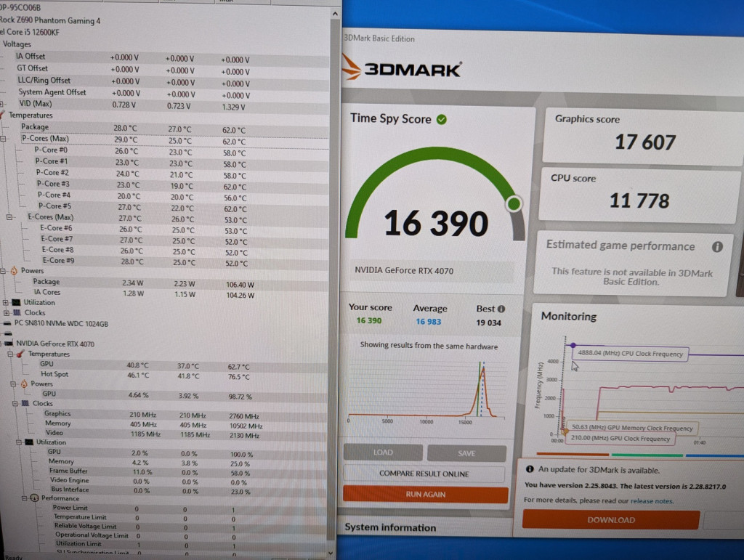Collapse the GPU Utilization node
The height and width of the screenshot is (560, 744).
[x=18, y=442]
